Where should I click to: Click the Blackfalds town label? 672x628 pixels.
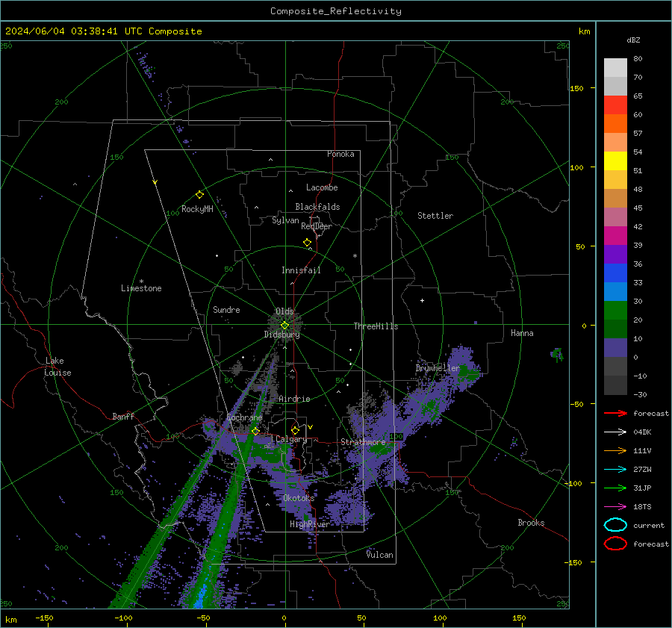tap(317, 207)
